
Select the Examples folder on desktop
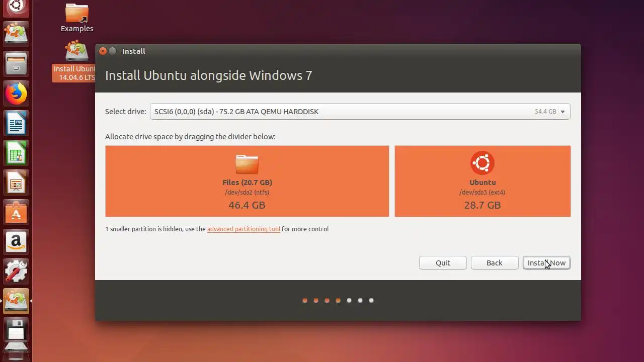tap(77, 18)
